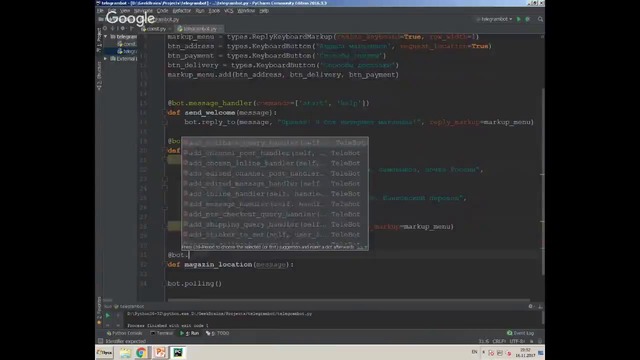
Task: Choose add_chosen_inline_handler completion suggestion
Action: [x=275, y=163]
